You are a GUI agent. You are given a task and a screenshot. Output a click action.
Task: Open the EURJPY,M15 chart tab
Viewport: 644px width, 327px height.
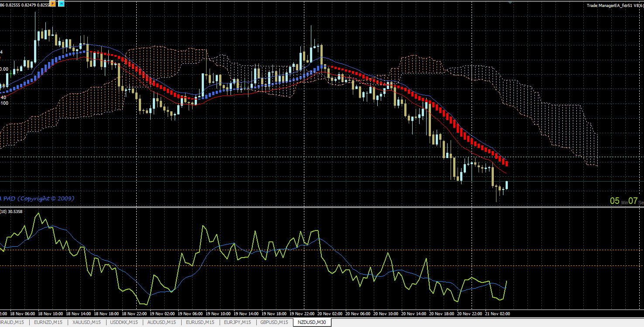coord(237,323)
